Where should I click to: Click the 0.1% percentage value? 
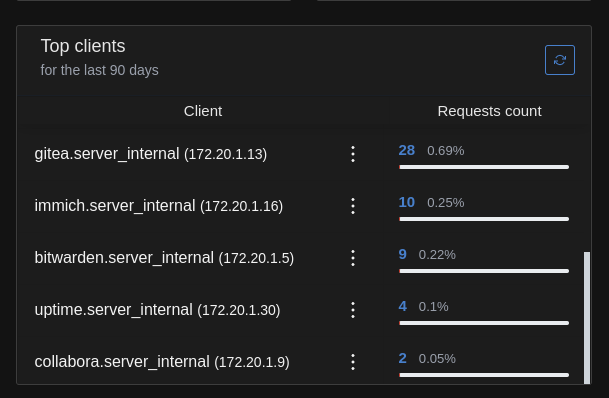coord(433,307)
